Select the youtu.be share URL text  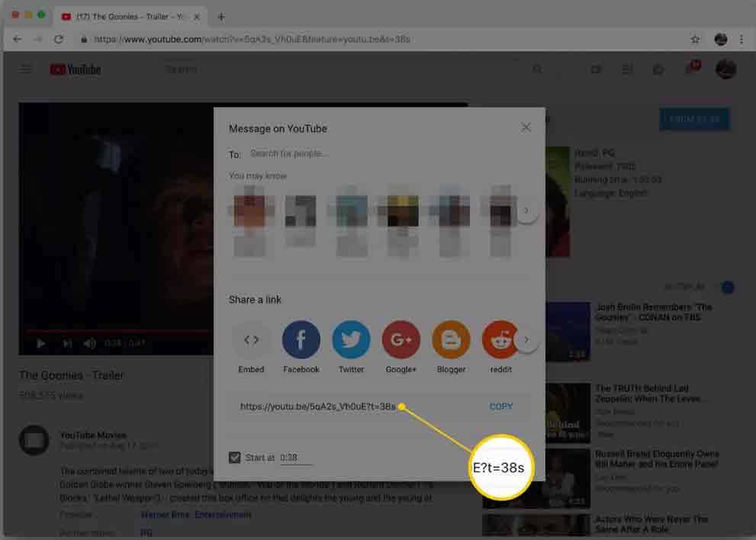pos(317,407)
